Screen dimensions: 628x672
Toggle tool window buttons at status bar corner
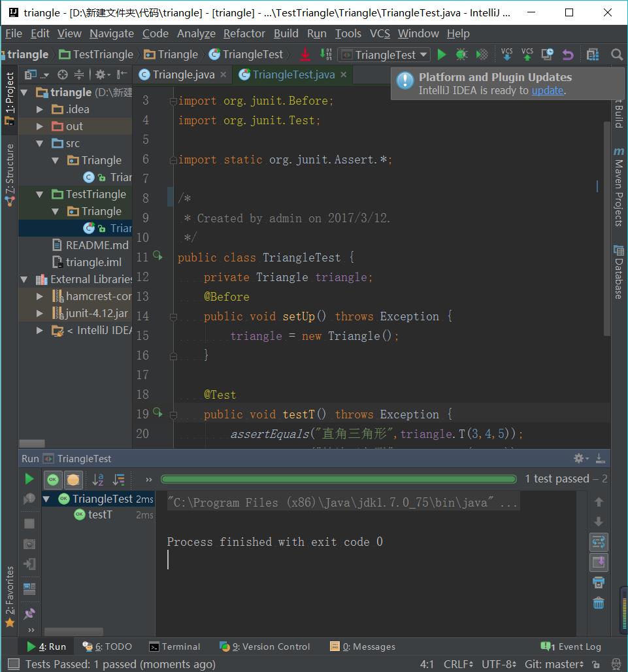click(x=14, y=664)
